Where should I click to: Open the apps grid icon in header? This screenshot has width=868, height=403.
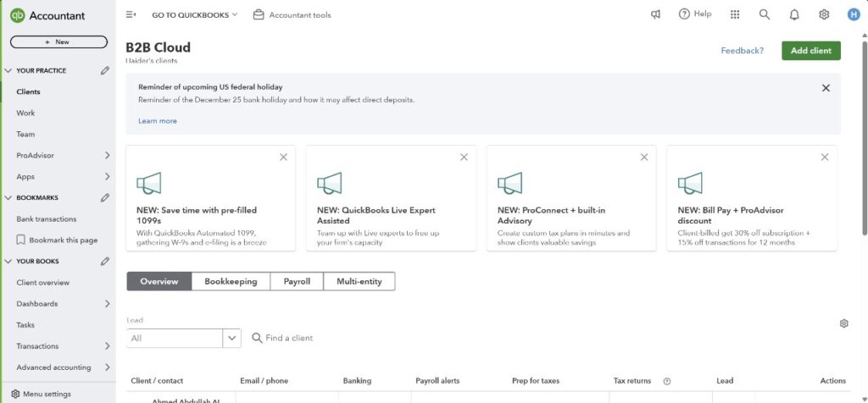click(x=735, y=15)
